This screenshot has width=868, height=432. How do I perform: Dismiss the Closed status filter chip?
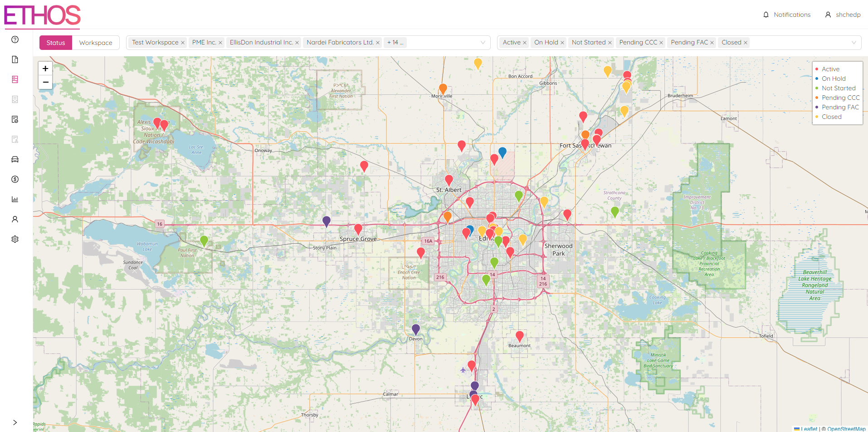point(745,42)
